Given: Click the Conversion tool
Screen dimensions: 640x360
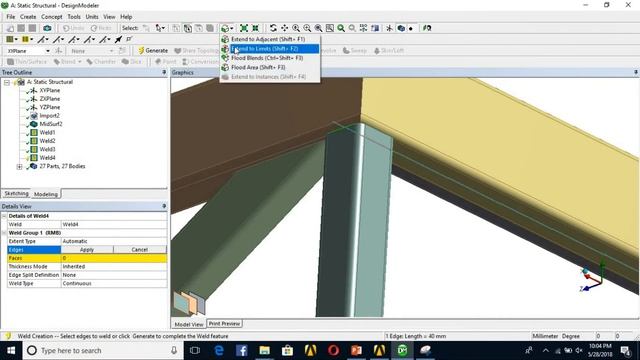Looking at the screenshot, I should tap(200, 62).
